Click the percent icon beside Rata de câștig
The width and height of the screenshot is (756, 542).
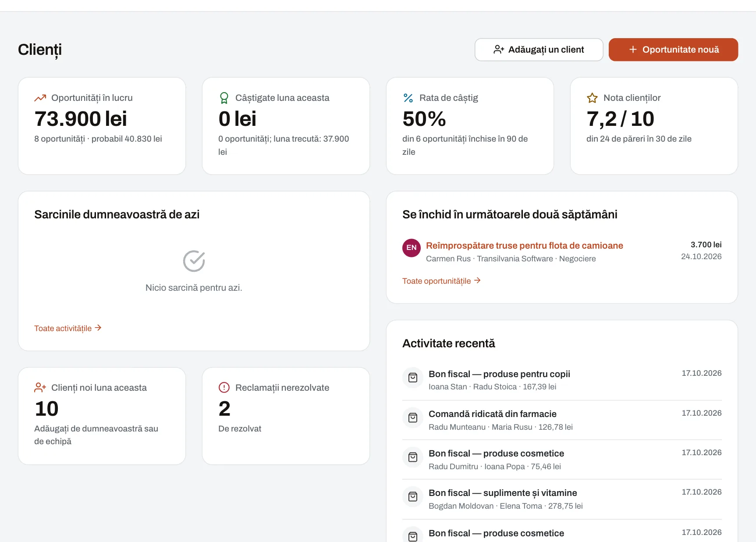[x=408, y=98]
